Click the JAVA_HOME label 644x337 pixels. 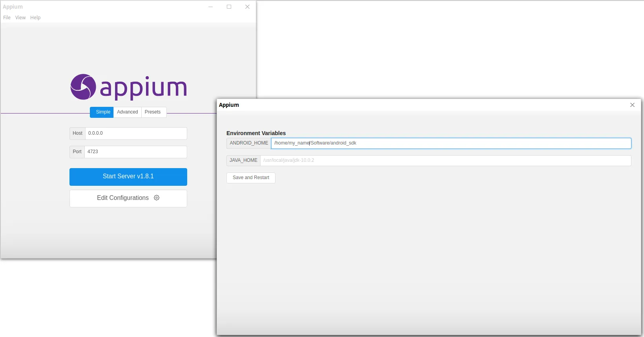[x=243, y=161]
